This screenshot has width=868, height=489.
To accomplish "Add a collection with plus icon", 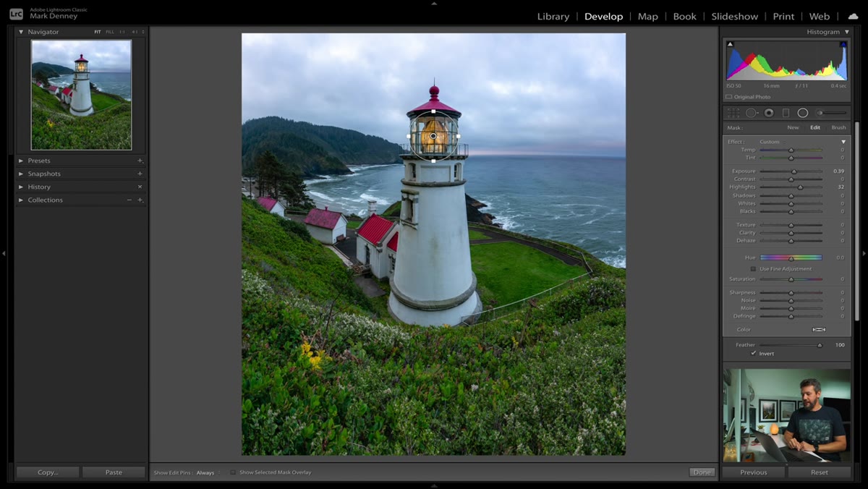I will coord(140,200).
